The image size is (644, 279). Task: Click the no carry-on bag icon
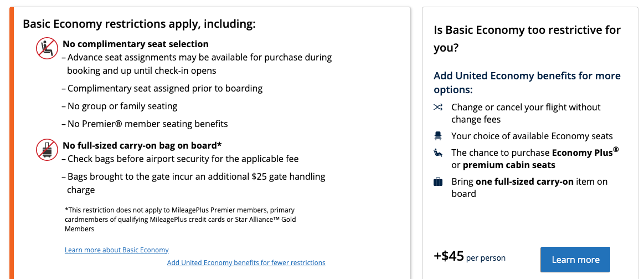[x=47, y=149]
